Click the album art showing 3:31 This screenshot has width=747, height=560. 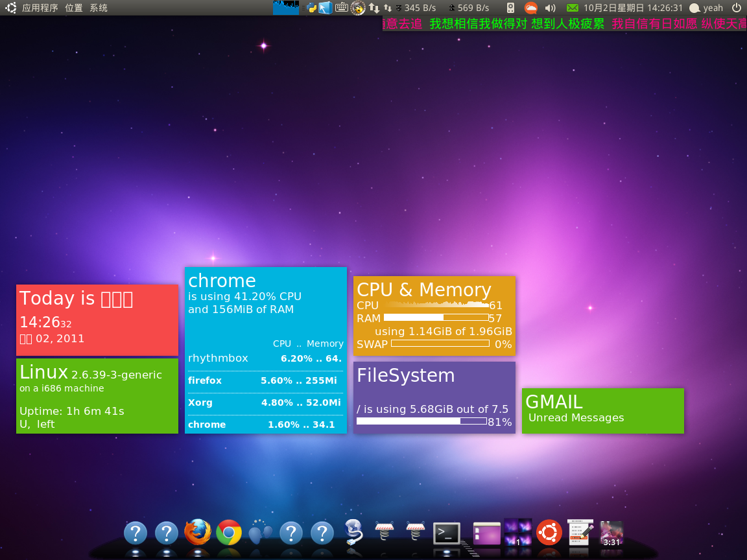click(611, 533)
